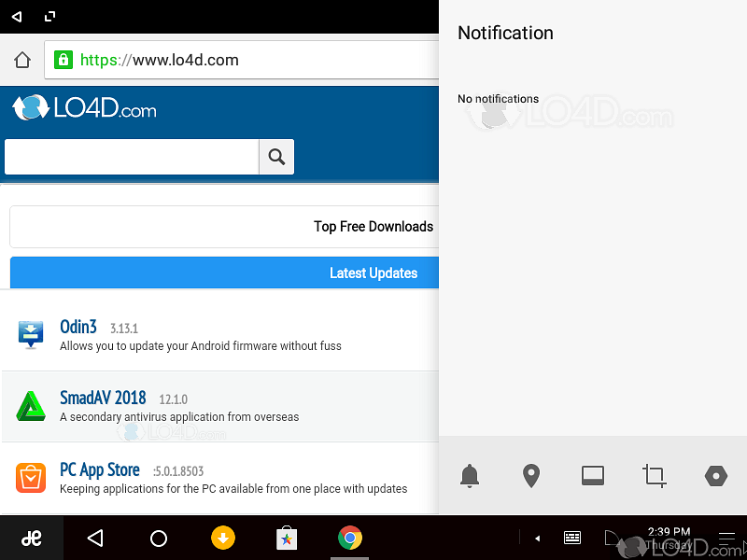Image resolution: width=747 pixels, height=560 pixels.
Task: Click the 'A secondary antivirus application from overseas' text
Action: click(179, 417)
